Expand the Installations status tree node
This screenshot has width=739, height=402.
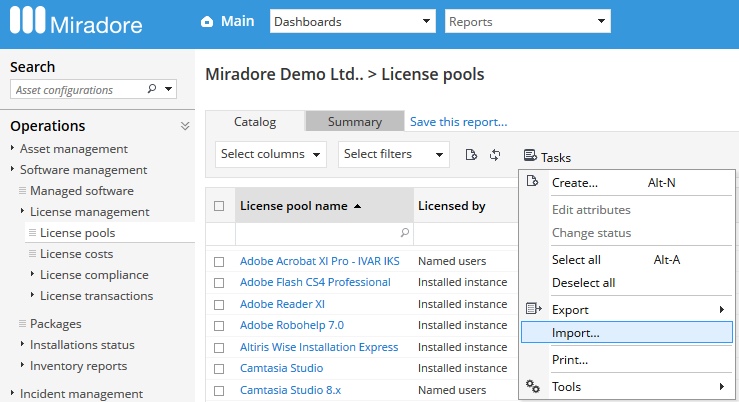[22, 344]
